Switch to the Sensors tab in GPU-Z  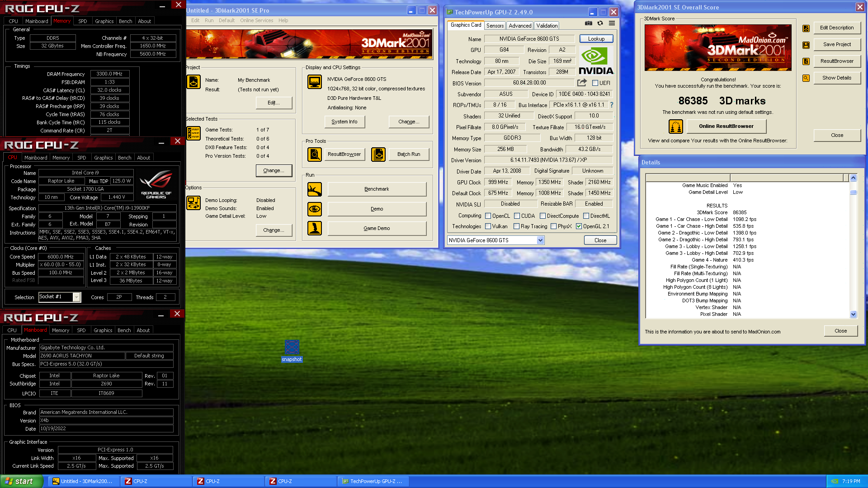click(495, 26)
